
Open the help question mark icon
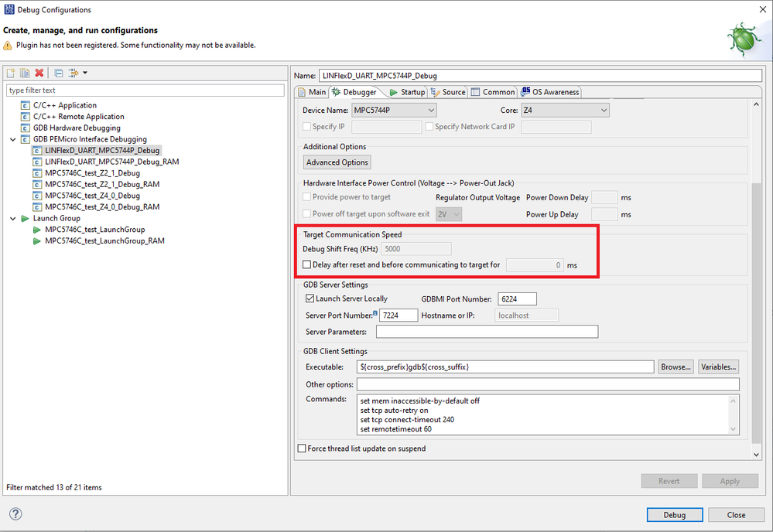pyautogui.click(x=15, y=513)
